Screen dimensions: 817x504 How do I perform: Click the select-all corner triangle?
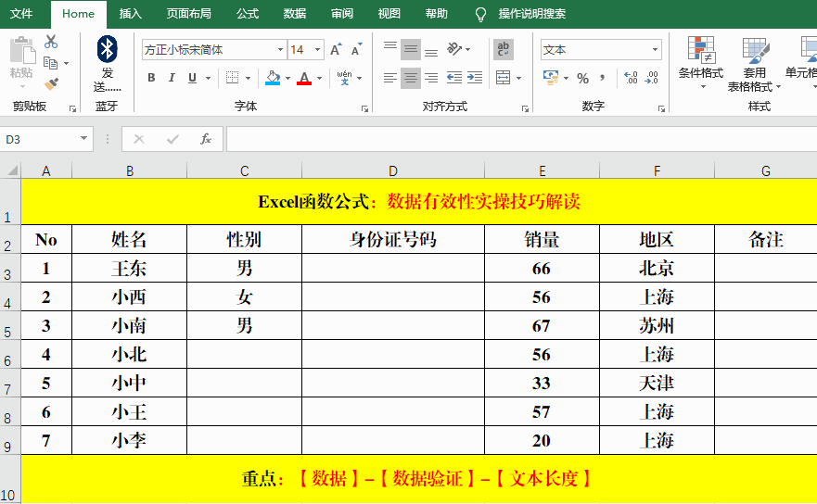point(11,170)
